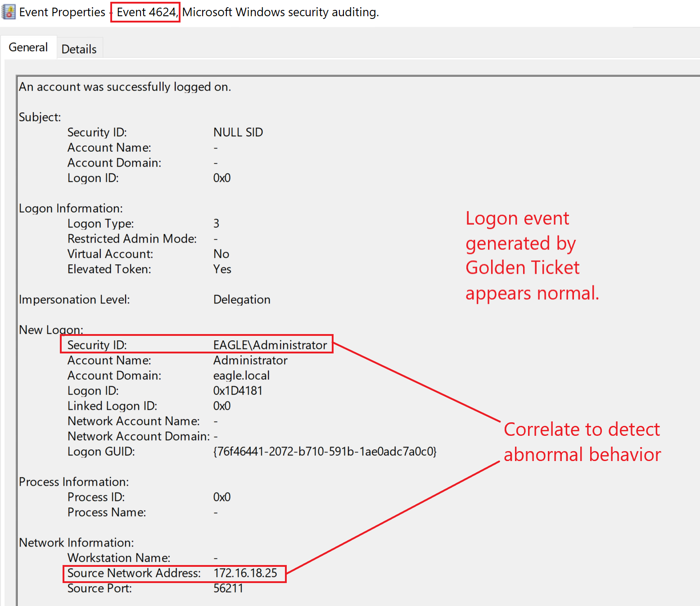
Task: Click the Account Domain value eagle.local
Action: 241,375
